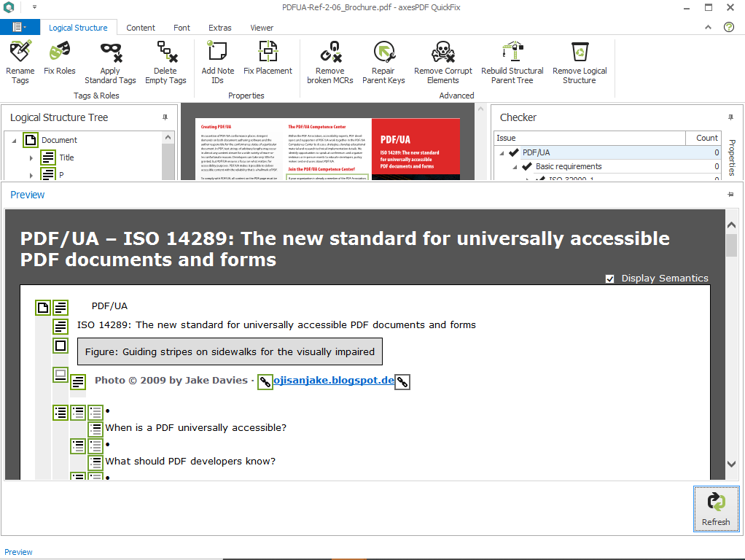
Task: Select the 'What should PDF developers know?' text
Action: (190, 461)
